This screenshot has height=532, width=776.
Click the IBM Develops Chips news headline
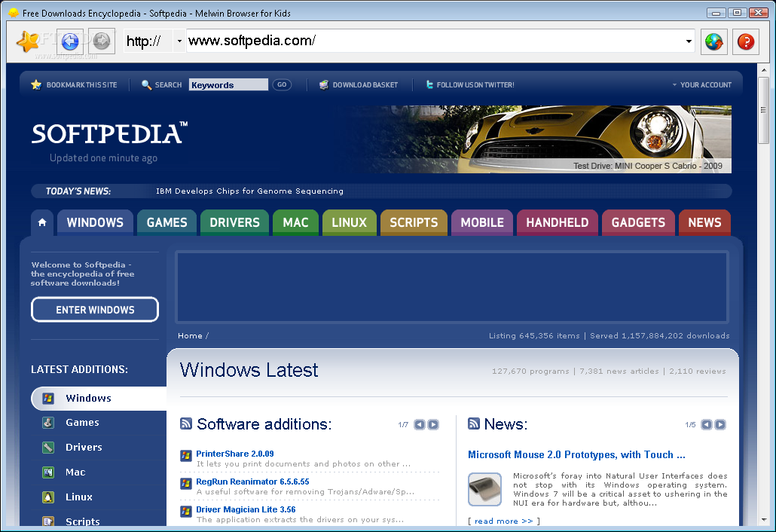(249, 191)
